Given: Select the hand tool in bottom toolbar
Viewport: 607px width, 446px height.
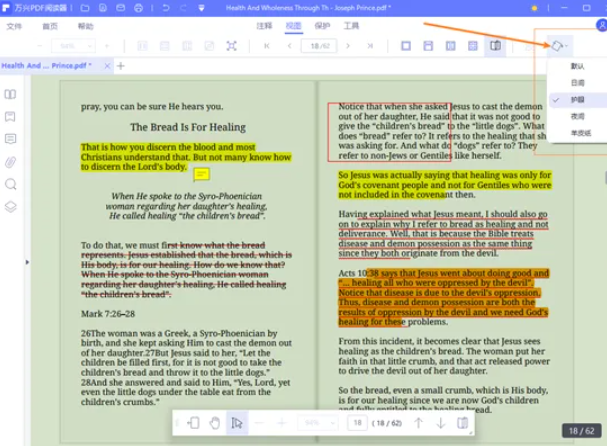Looking at the screenshot, I should [x=215, y=423].
